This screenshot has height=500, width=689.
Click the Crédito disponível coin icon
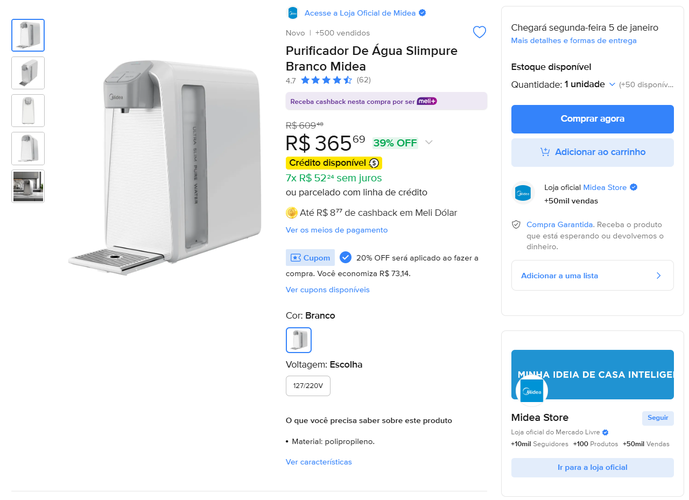tap(374, 163)
